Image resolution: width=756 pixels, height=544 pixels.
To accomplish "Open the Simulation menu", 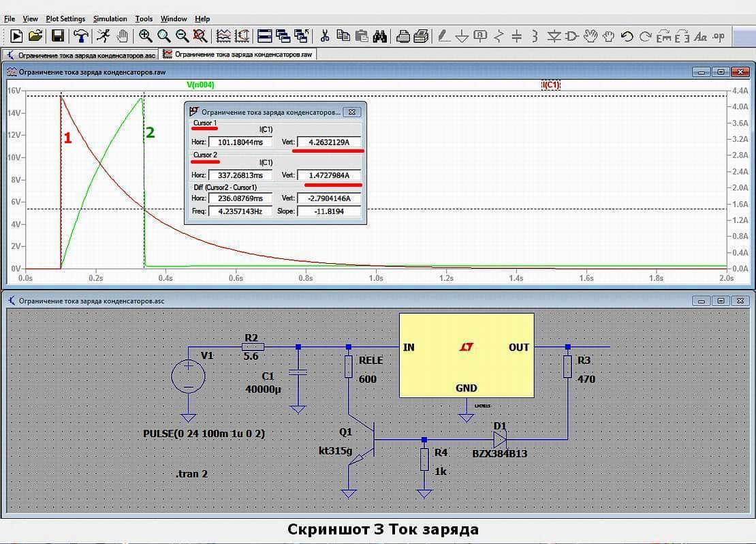I will [110, 19].
